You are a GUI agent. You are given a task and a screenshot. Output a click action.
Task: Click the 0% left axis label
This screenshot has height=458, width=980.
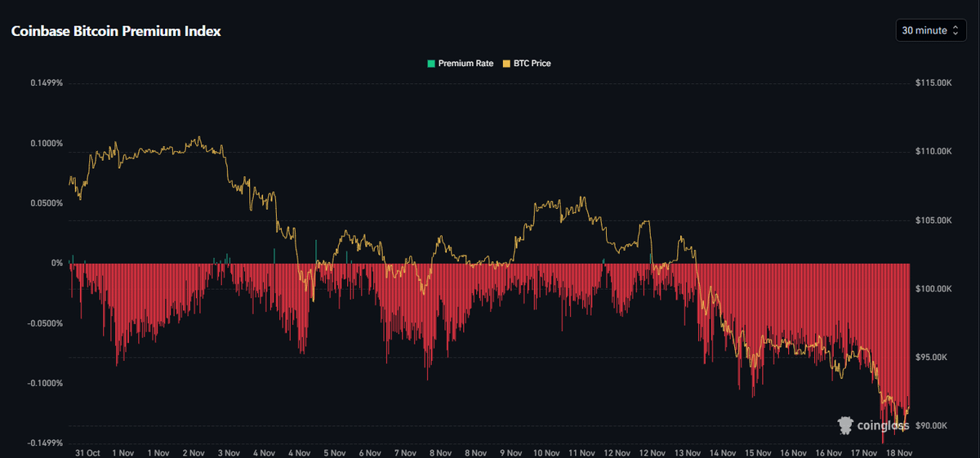(x=57, y=264)
